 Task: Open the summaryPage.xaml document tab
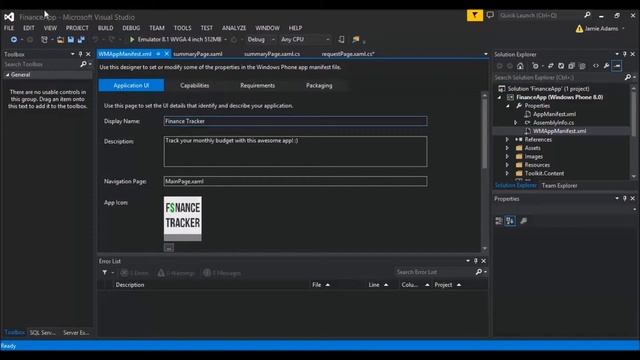(x=198, y=53)
